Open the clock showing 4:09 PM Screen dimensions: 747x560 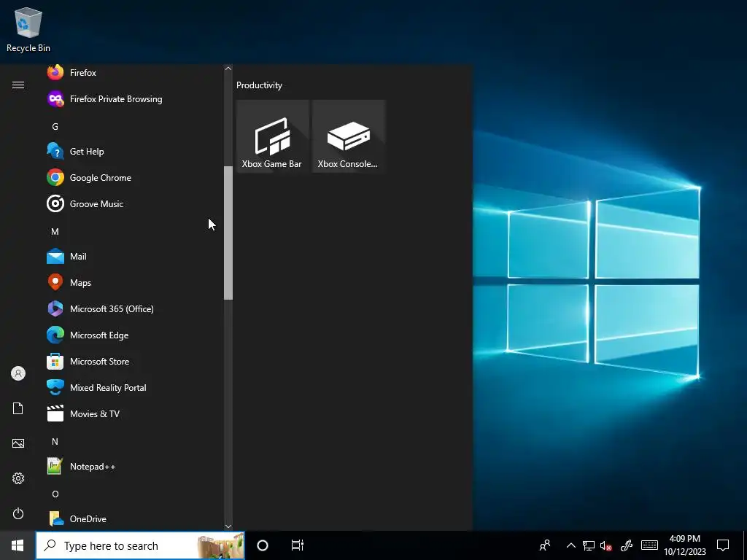685,545
